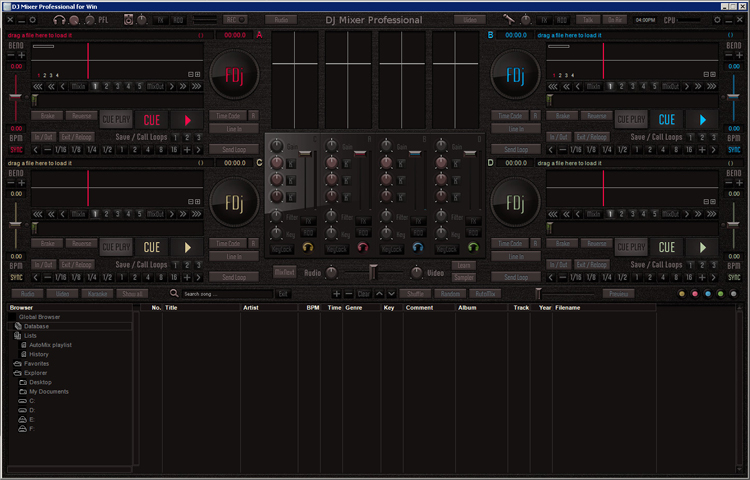Click the headphones icon in the top bar

[59, 20]
